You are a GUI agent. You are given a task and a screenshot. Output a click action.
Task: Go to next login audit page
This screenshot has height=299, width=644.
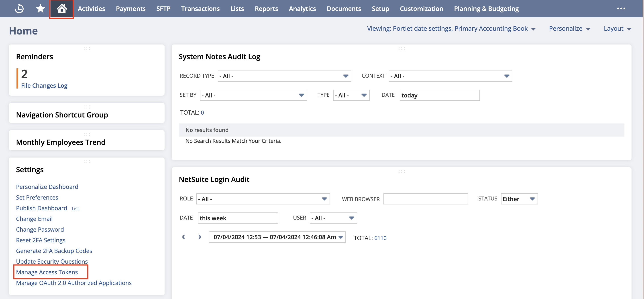click(x=200, y=237)
